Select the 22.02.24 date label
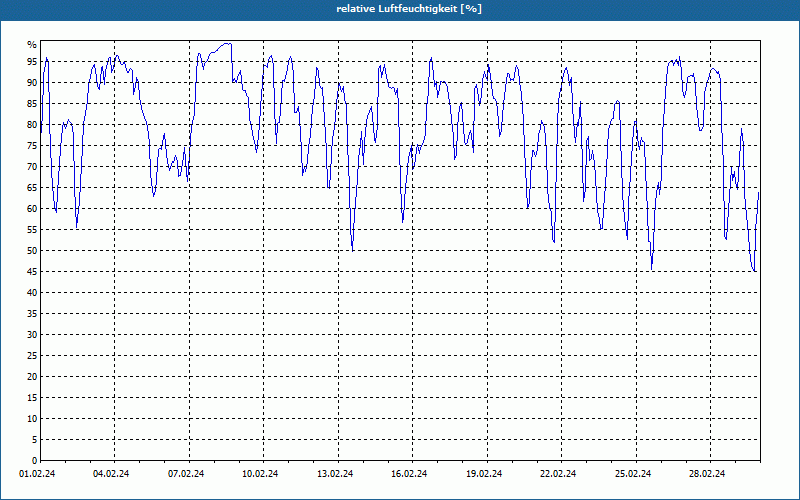 558,474
